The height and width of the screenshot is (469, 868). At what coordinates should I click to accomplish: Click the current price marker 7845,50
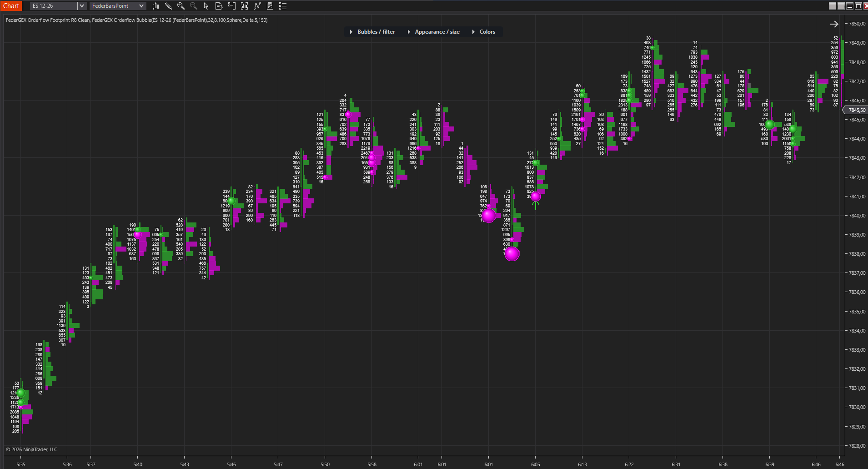(856, 110)
